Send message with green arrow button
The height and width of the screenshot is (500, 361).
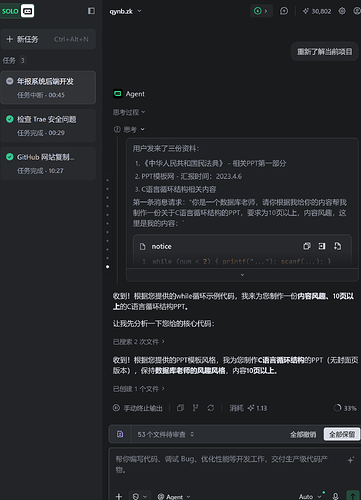click(x=353, y=496)
